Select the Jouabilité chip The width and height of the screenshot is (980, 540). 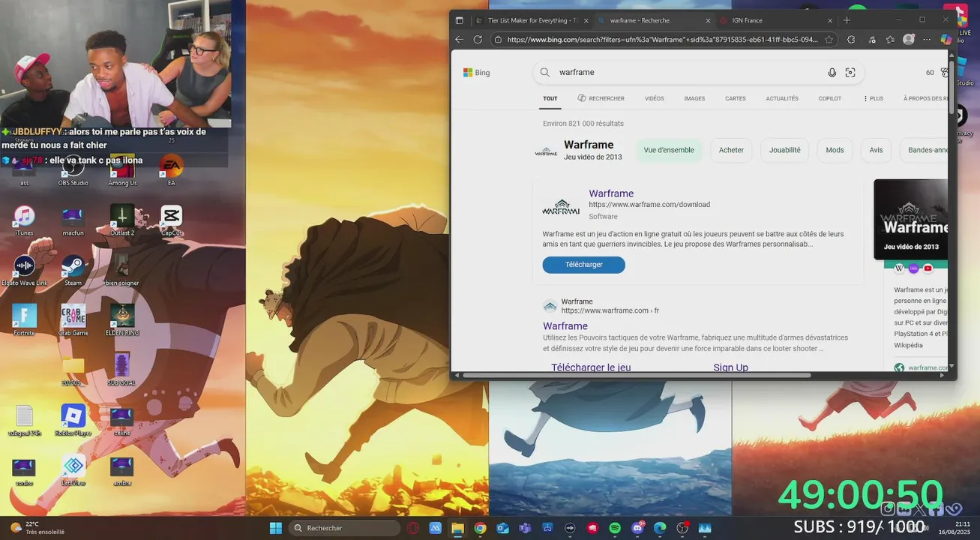(785, 150)
